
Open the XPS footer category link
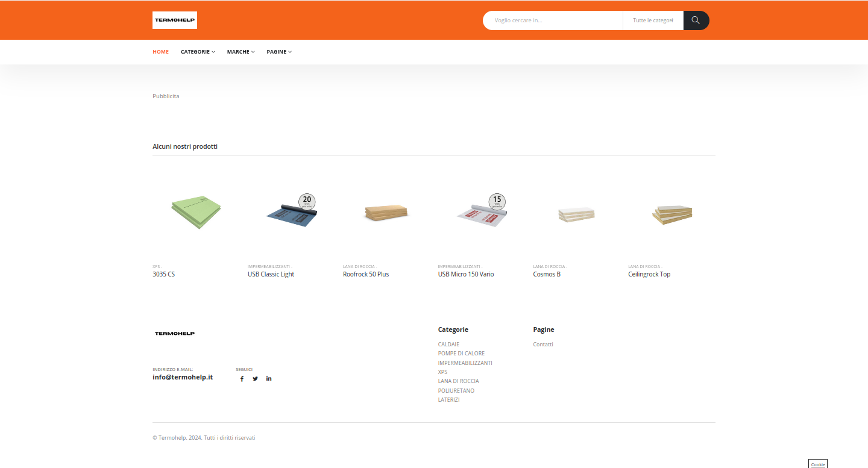(443, 372)
